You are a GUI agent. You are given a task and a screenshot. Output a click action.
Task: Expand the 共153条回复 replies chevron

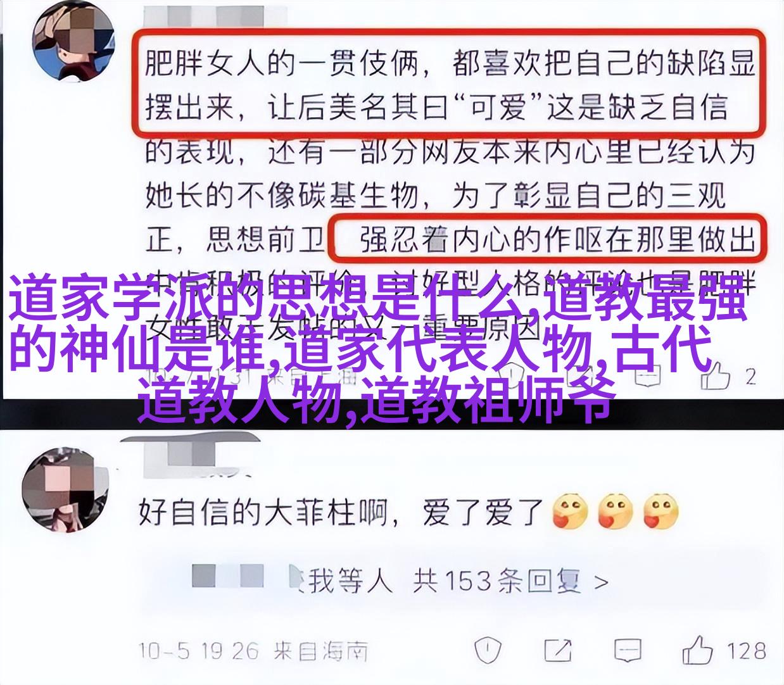click(x=602, y=581)
